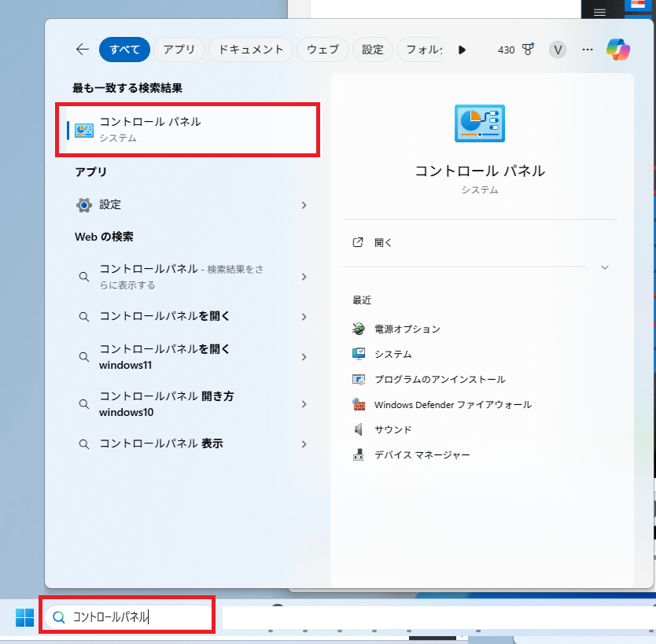The height and width of the screenshot is (644, 656).
Task: Click the arrow to reveal more filter tabs
Action: click(462, 50)
